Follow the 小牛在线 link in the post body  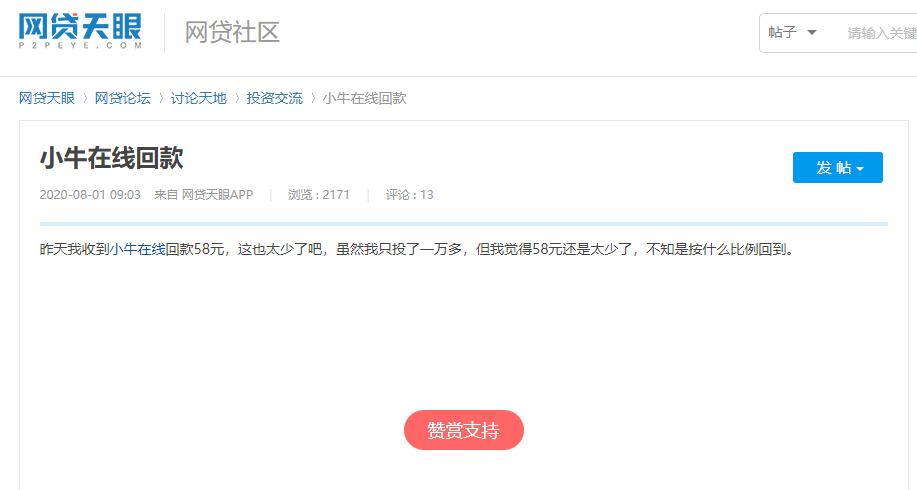coord(137,250)
